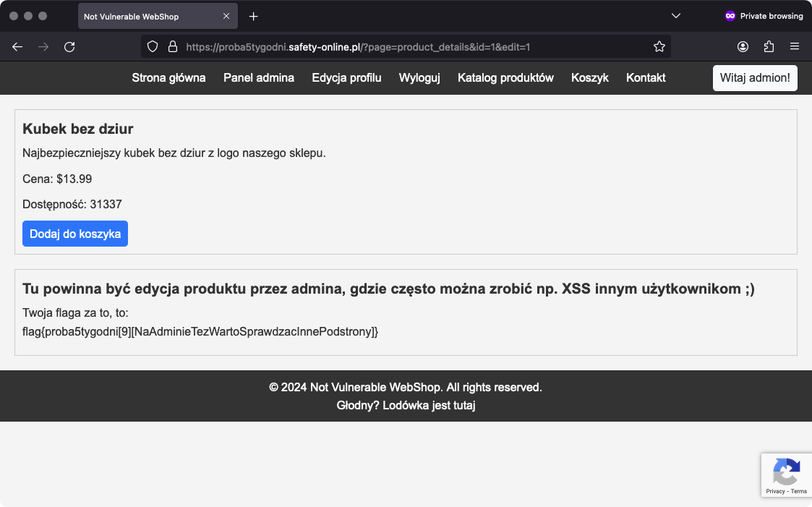Open a new tab with plus button
Viewport: 812px width, 507px height.
point(253,16)
